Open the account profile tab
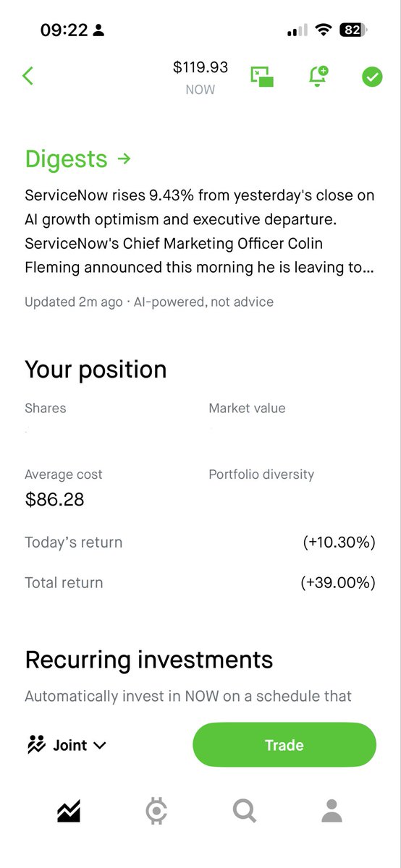Viewport: 401px width, 868px height. pos(332,812)
